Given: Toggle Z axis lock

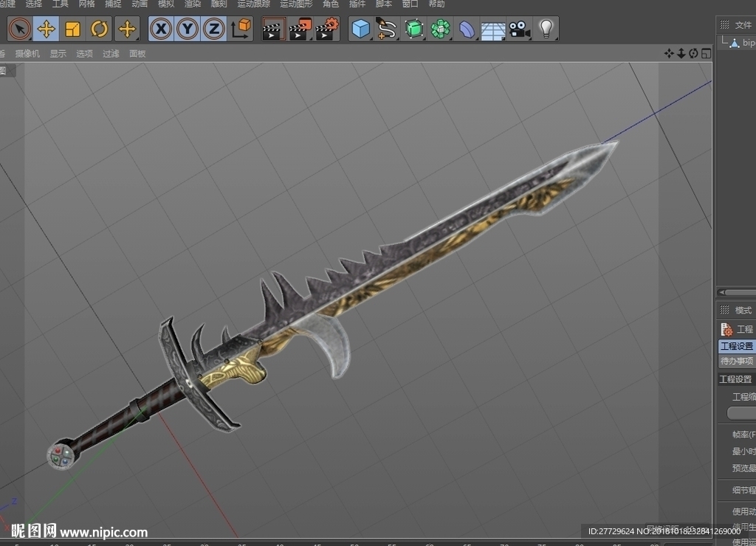Looking at the screenshot, I should tap(214, 29).
